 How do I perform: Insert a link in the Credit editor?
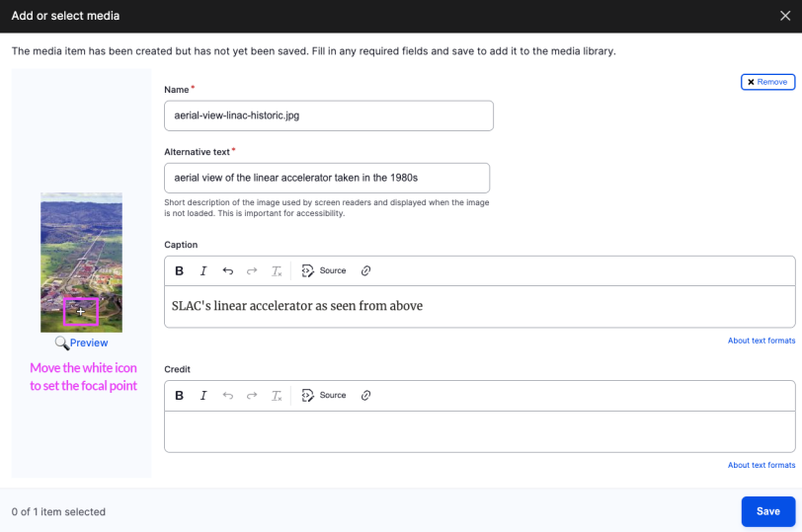(x=365, y=396)
